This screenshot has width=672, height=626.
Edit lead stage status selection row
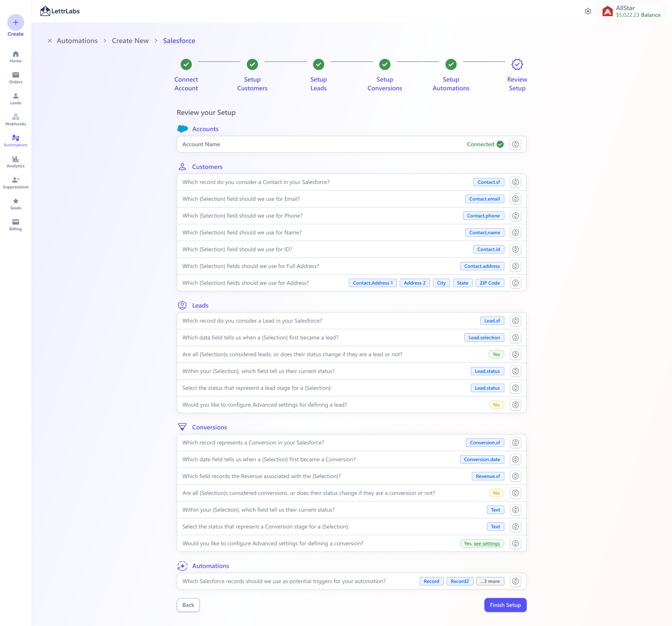pyautogui.click(x=516, y=388)
